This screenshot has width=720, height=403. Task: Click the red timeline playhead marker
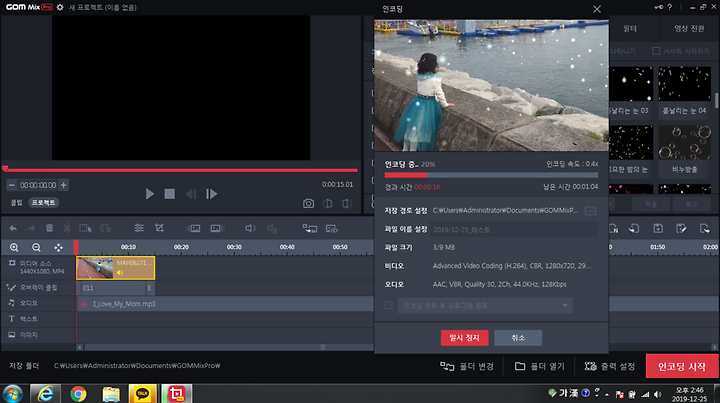[x=76, y=247]
